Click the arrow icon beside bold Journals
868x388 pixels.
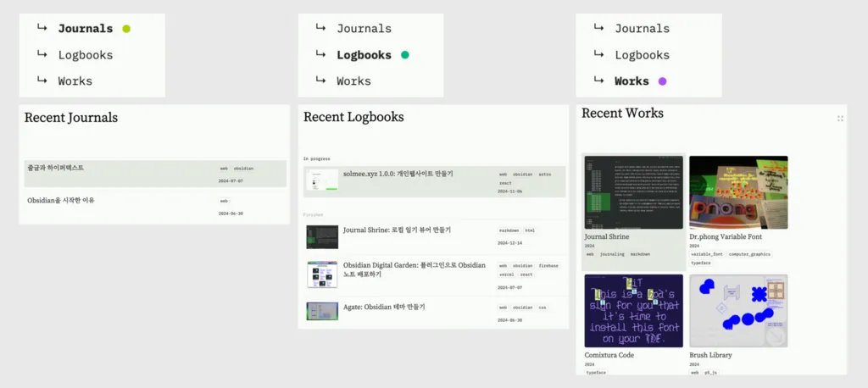[42, 28]
